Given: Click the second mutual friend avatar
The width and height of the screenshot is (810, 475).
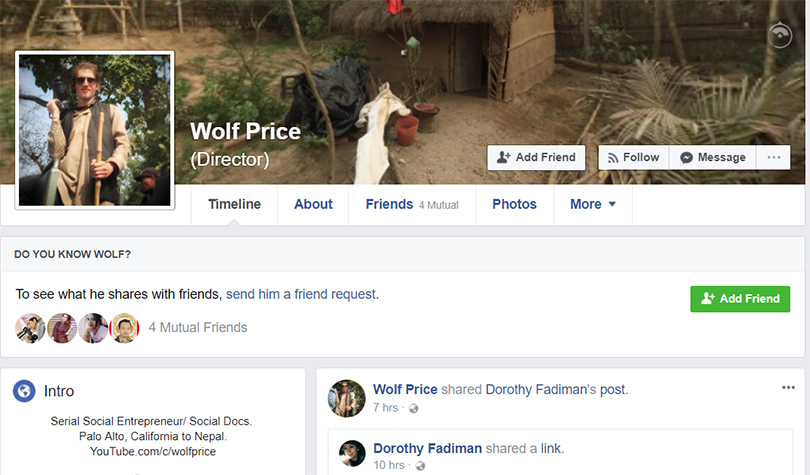Looking at the screenshot, I should tap(62, 327).
